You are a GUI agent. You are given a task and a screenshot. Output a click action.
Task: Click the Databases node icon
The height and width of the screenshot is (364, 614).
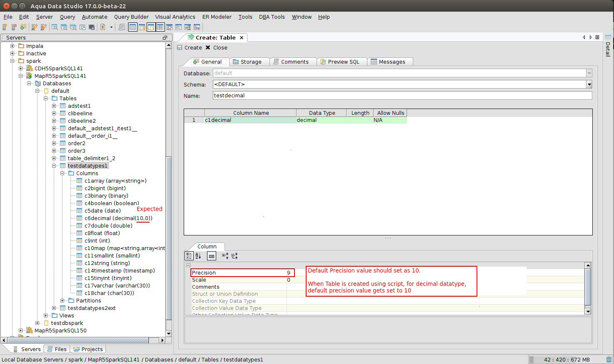[x=37, y=83]
